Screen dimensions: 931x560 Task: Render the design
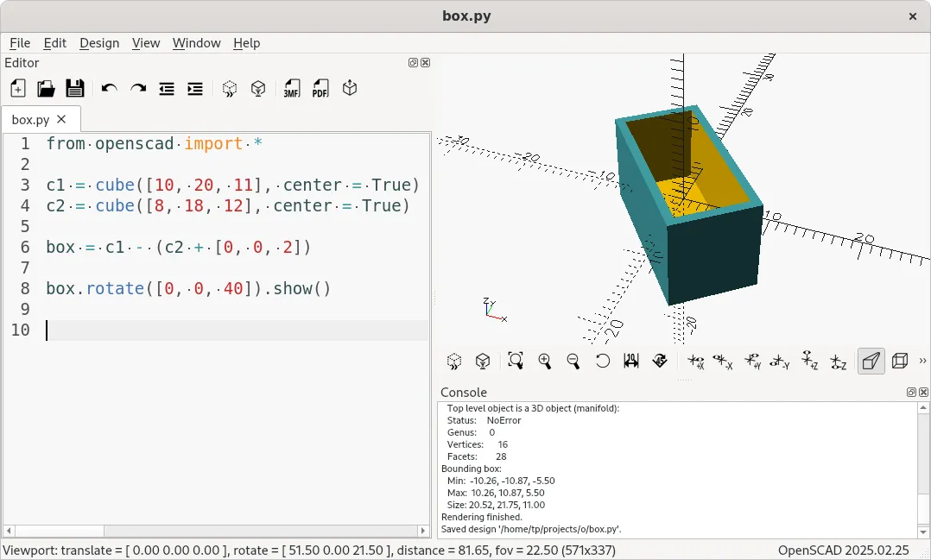coord(257,88)
